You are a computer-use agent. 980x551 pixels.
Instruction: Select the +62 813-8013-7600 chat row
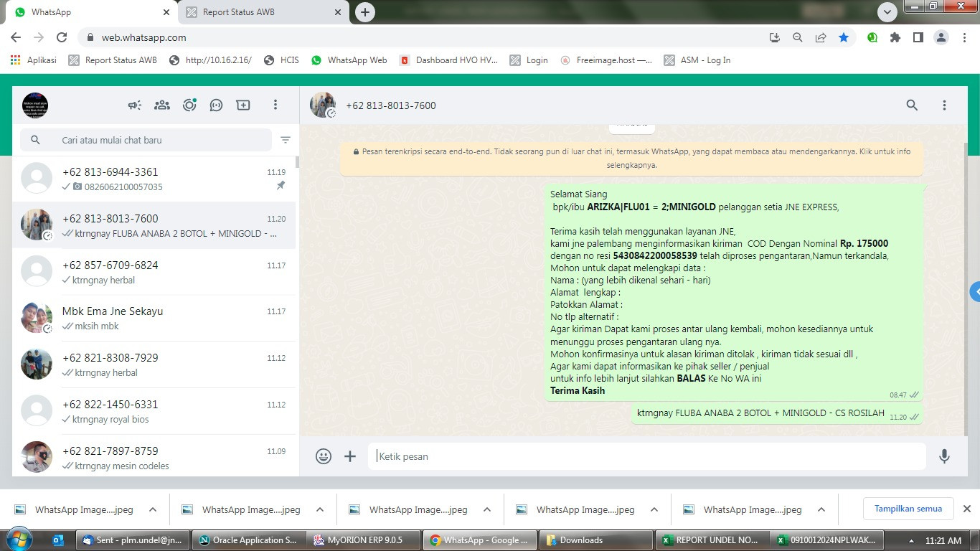click(154, 225)
